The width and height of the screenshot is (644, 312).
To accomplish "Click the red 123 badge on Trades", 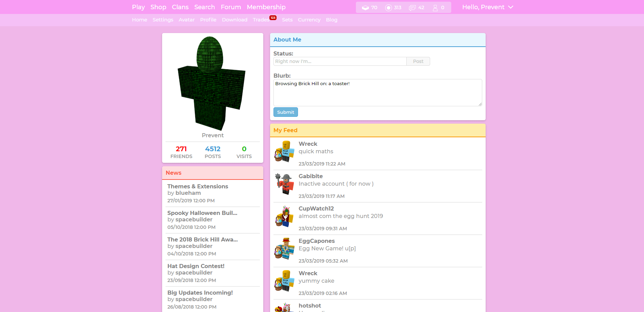I will pos(273,17).
